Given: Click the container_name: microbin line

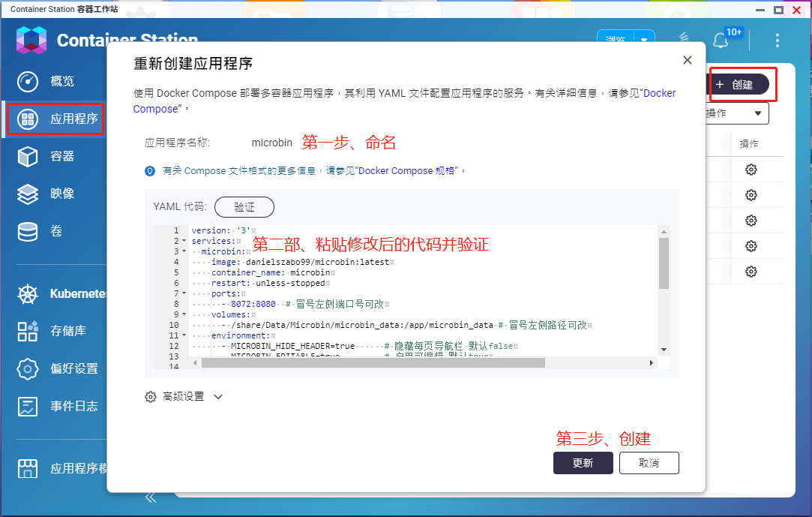Looking at the screenshot, I should click(273, 272).
